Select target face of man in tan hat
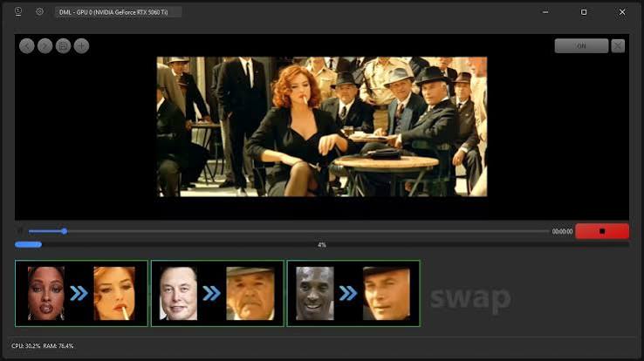 (250, 293)
